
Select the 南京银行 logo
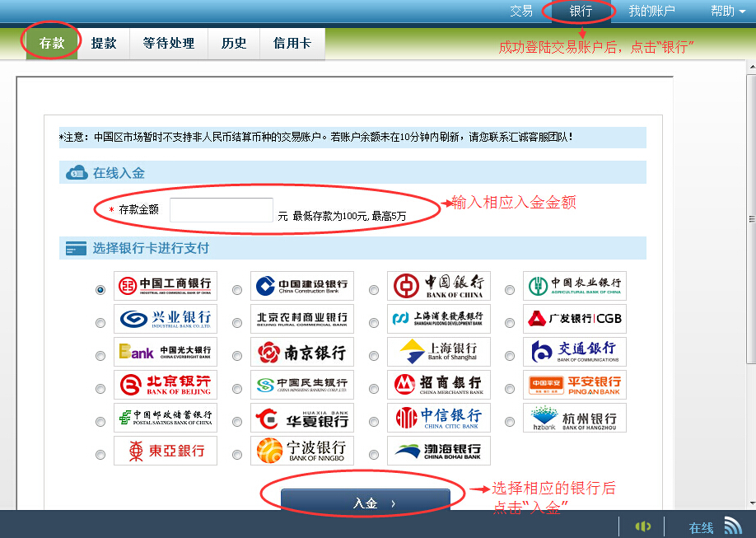301,352
